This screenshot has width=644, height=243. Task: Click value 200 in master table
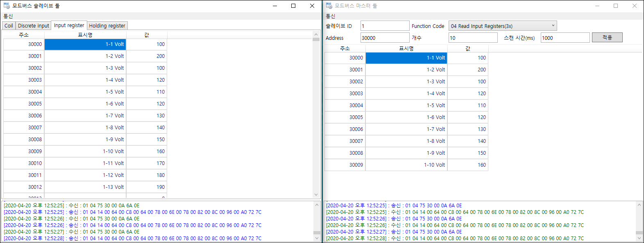[468, 70]
